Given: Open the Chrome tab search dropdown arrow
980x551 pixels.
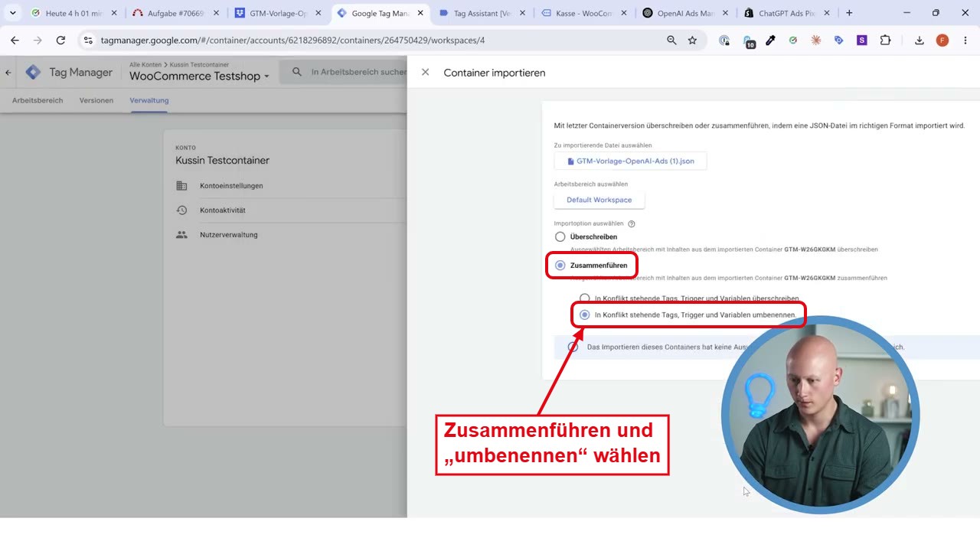Looking at the screenshot, I should (13, 13).
